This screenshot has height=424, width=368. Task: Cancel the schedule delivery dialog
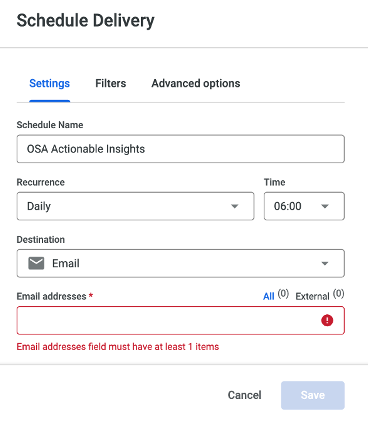[244, 395]
